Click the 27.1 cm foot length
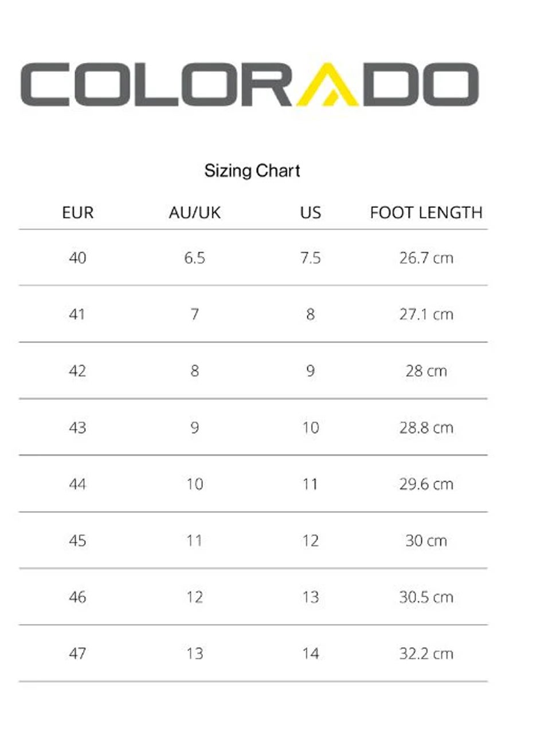Image resolution: width=533 pixels, height=756 pixels. tap(426, 314)
